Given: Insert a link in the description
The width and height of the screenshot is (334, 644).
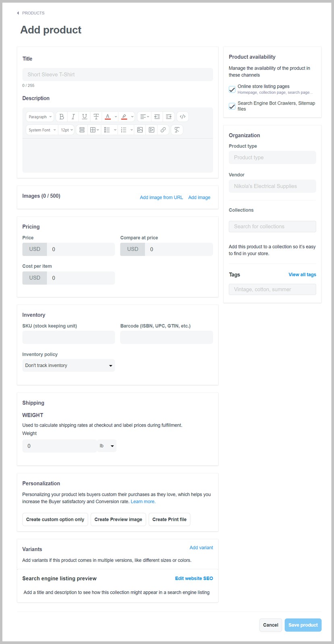Looking at the screenshot, I should coord(163,130).
